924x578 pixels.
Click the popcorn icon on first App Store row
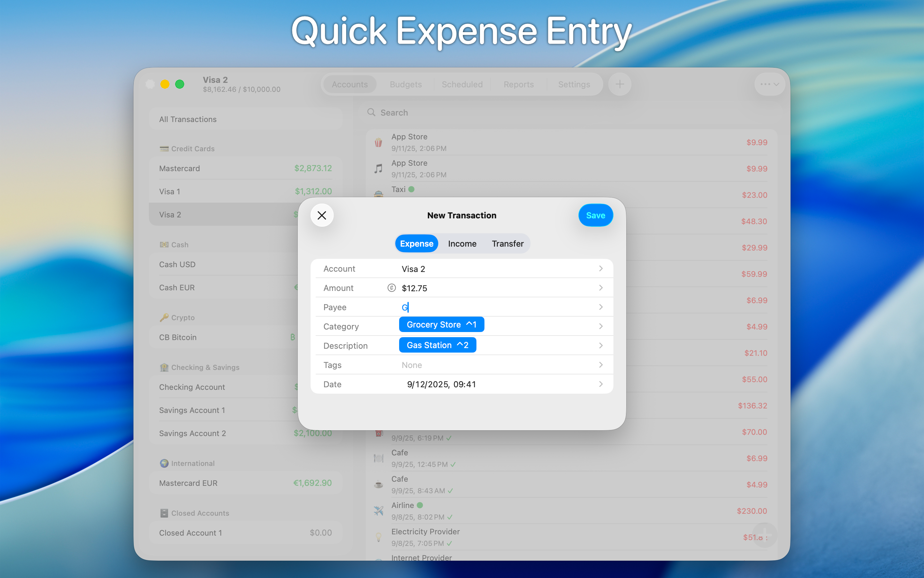click(x=378, y=142)
